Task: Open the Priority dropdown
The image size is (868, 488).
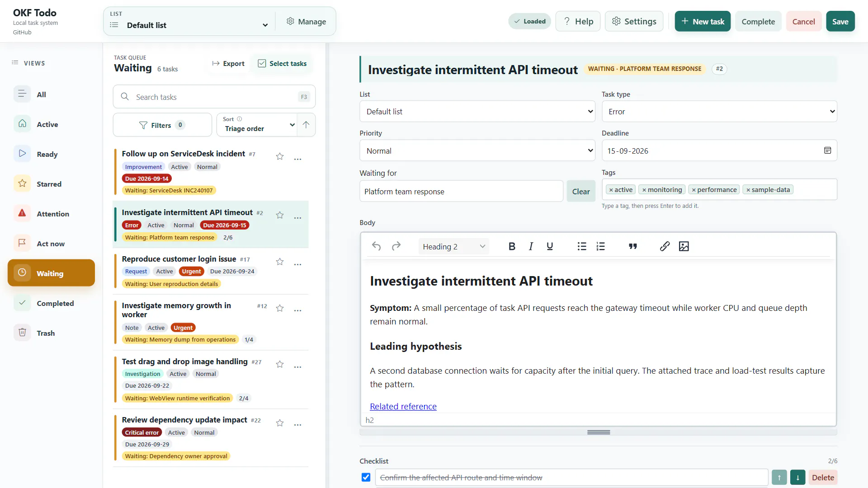Action: 477,150
